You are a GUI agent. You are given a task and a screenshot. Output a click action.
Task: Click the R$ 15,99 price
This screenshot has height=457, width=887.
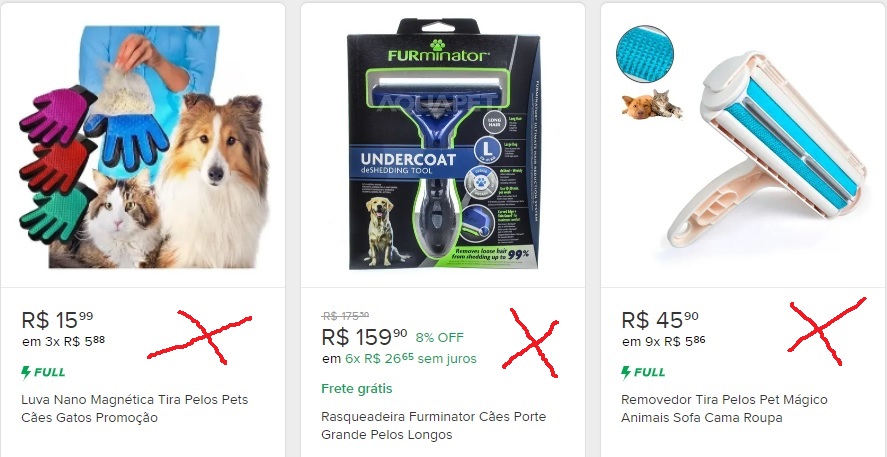(57, 320)
